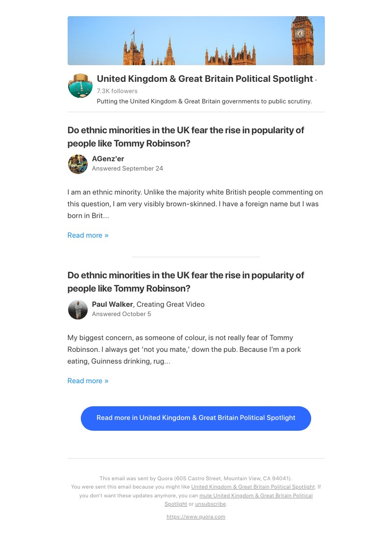Click the second Tommy Robinson question heading
The height and width of the screenshot is (541, 392).
click(186, 282)
